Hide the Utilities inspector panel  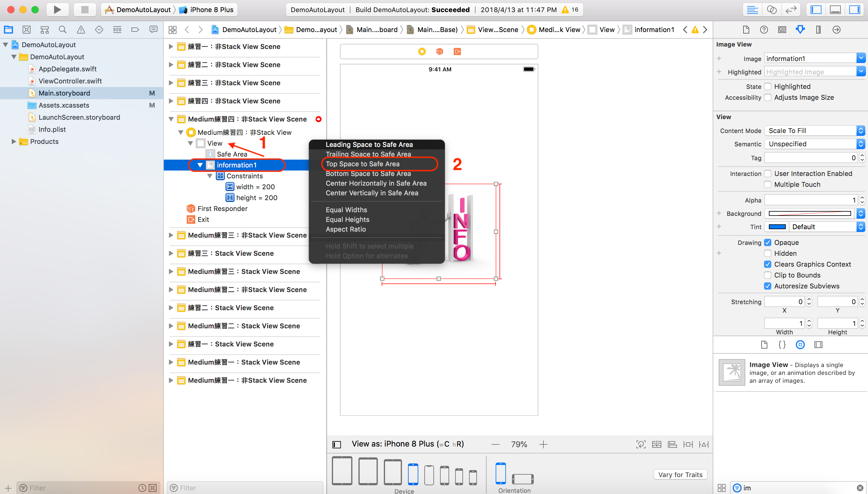tap(854, 9)
